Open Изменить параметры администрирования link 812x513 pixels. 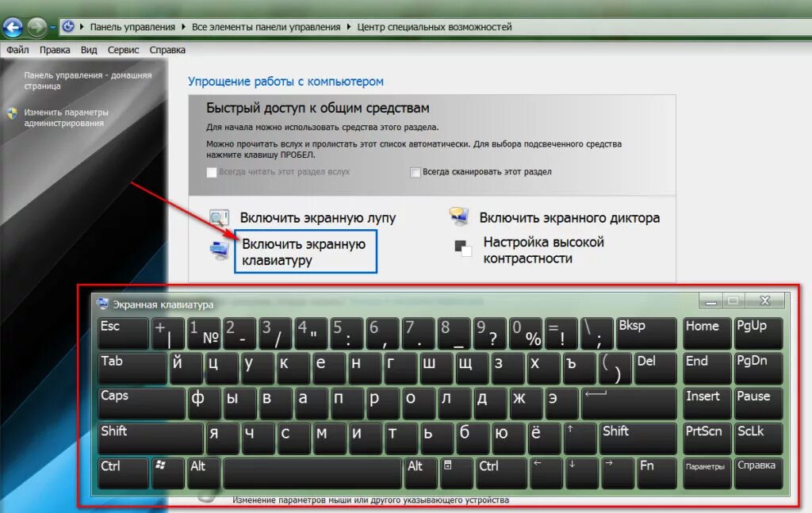click(67, 117)
